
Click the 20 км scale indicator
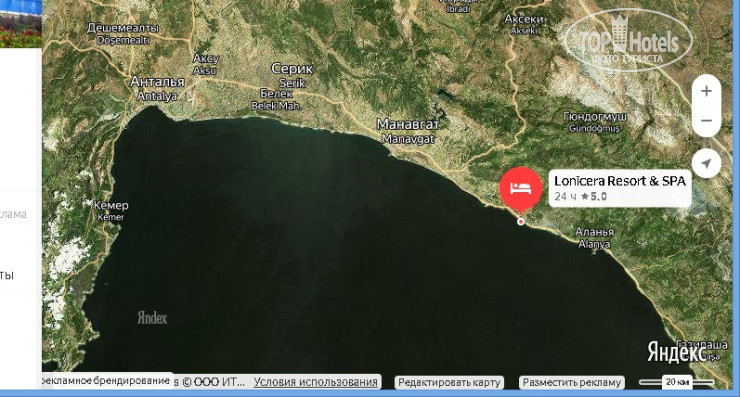click(677, 382)
